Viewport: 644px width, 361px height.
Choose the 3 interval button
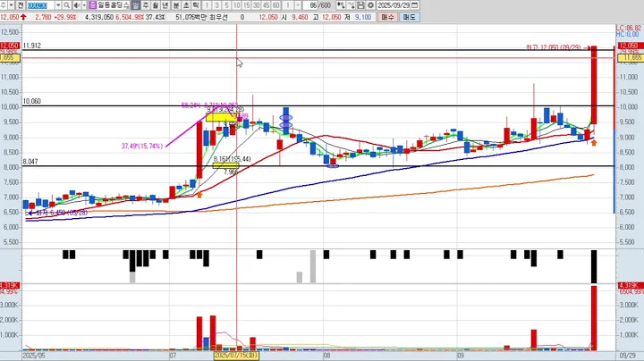pos(216,5)
